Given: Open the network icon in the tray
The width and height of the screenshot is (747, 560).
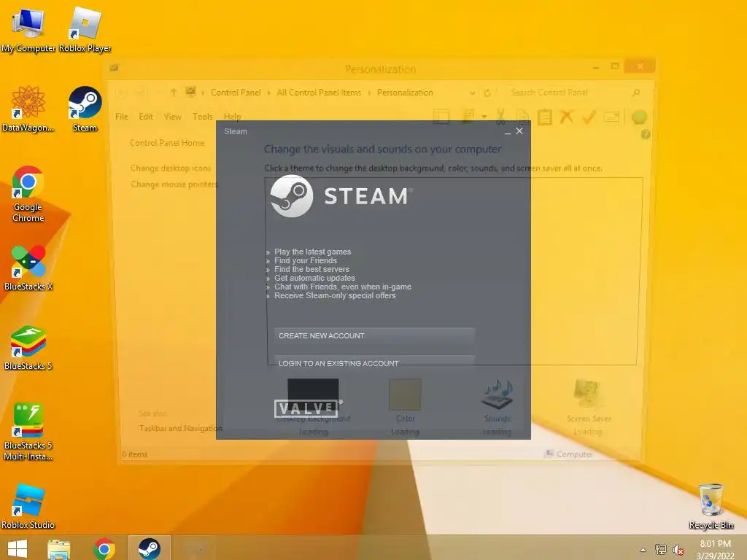Looking at the screenshot, I should pos(661,550).
